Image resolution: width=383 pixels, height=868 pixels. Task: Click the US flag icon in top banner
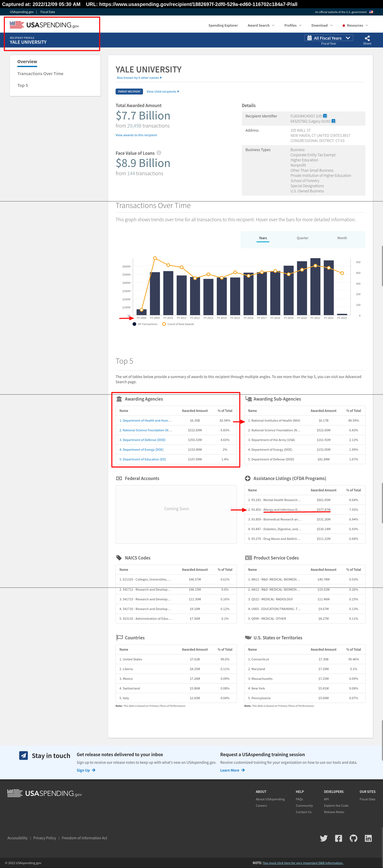coord(371,12)
